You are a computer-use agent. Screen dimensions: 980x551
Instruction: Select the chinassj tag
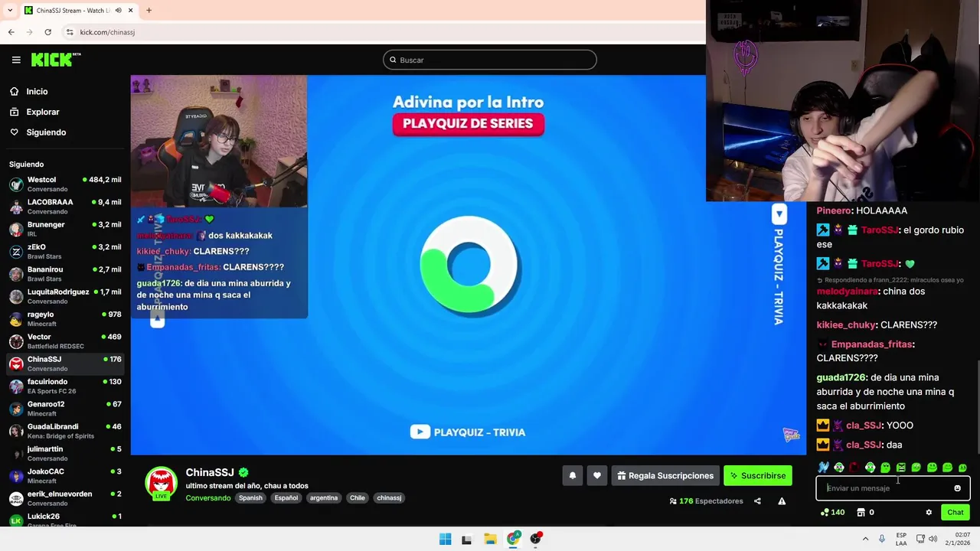tap(389, 498)
